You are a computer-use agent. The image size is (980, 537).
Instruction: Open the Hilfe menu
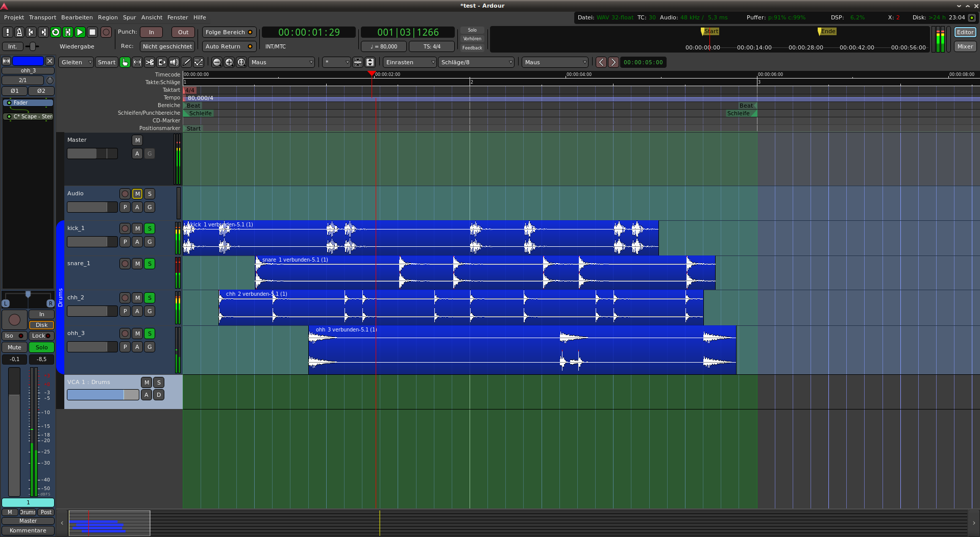[200, 17]
